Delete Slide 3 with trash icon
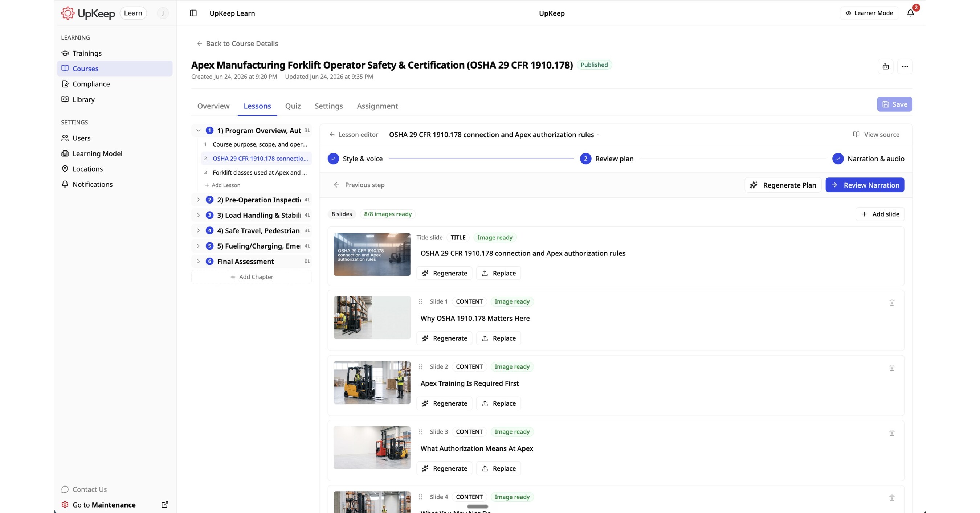Viewport: 980px width, 513px height. point(892,433)
